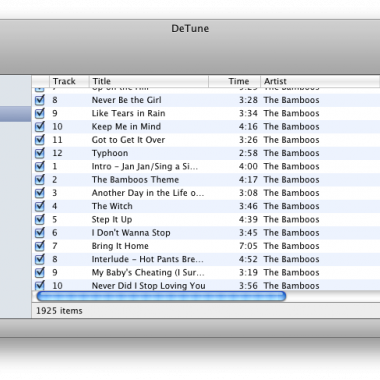Click the 2:58 time value
Image resolution: width=380 pixels, height=380 pixels.
click(x=248, y=153)
